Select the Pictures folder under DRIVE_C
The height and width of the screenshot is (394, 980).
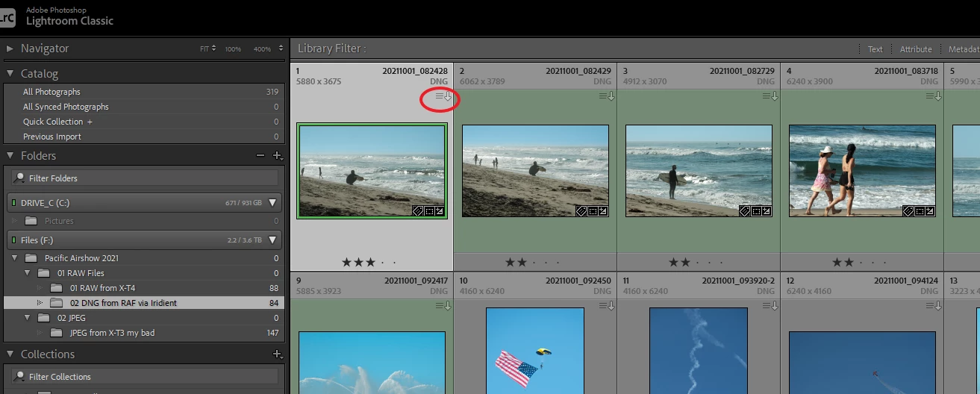coord(143,221)
